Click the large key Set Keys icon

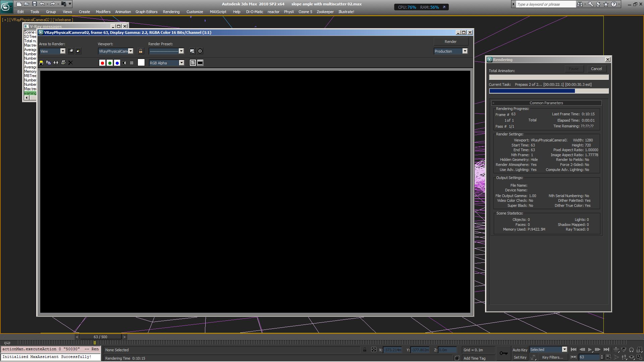coord(503,353)
